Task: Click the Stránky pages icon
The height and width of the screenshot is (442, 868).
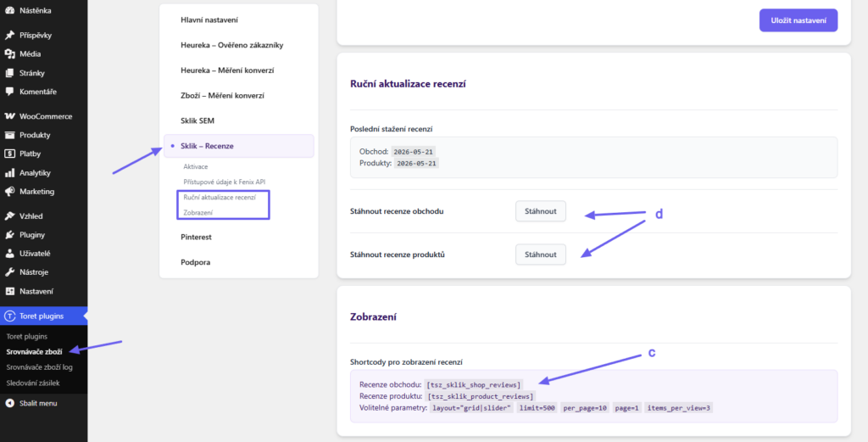Action: 9,73
